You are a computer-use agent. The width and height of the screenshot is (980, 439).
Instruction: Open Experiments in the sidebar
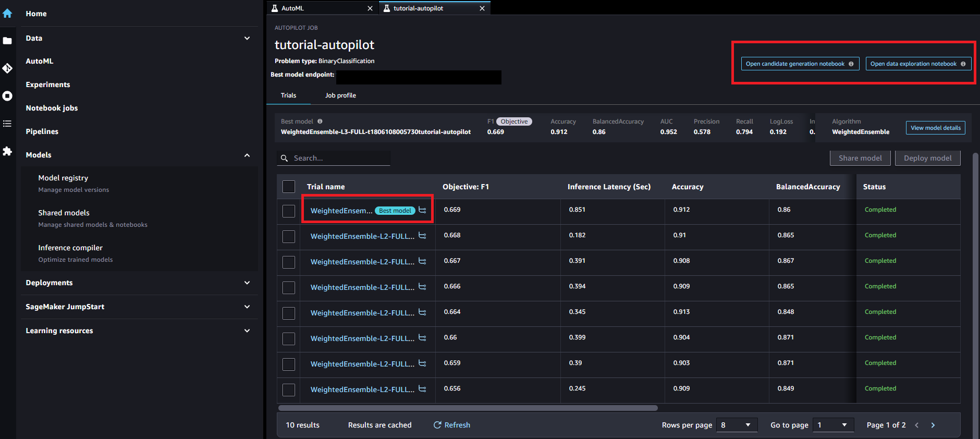pos(48,84)
